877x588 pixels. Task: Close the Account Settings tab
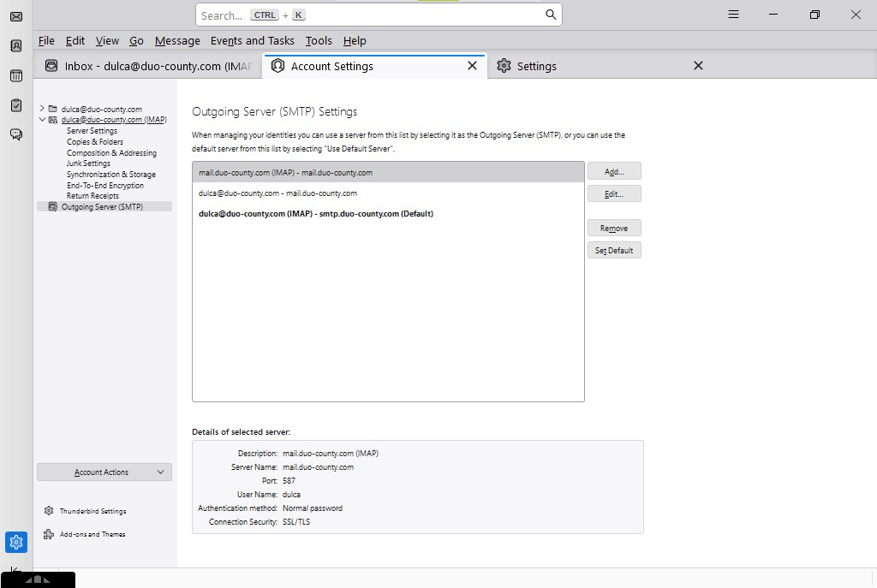(x=472, y=66)
